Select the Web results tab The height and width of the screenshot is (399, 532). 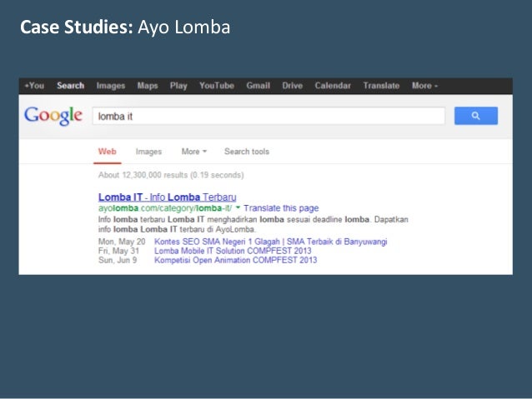108,152
